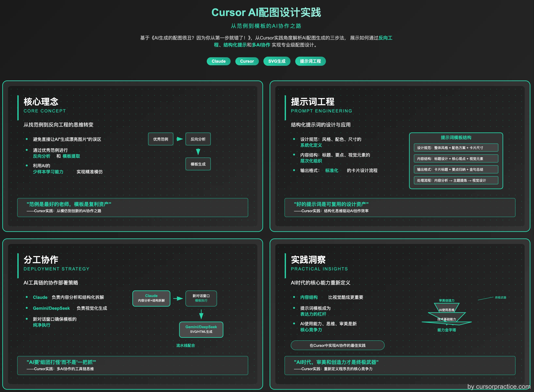Image resolution: width=534 pixels, height=392 pixels.
Task: Click the quote AI时代，审美和创造力才是终极武器
Action: (336, 362)
